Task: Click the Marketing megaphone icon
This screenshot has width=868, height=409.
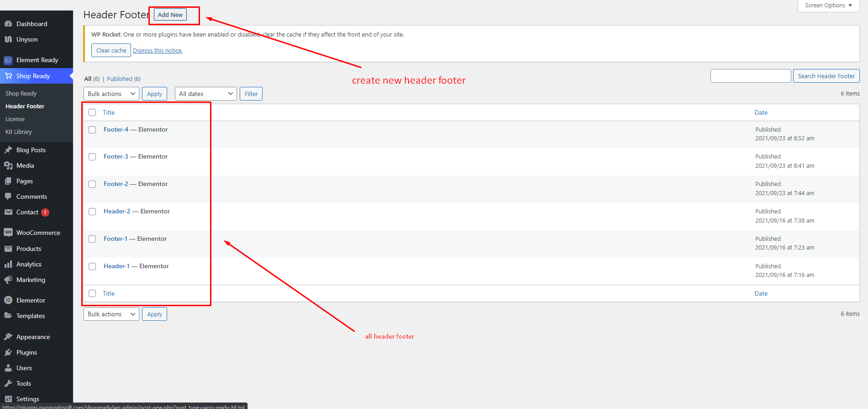Action: tap(8, 280)
